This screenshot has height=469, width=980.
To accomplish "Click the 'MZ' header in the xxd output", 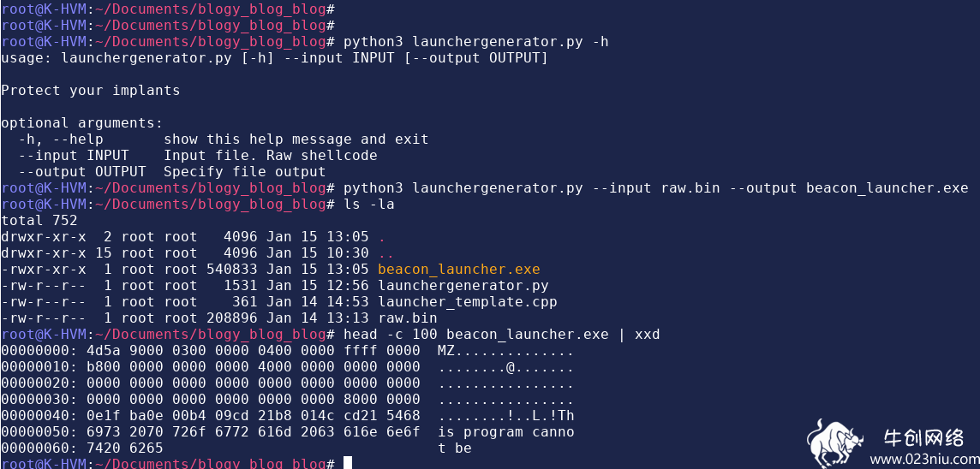I will pos(446,350).
